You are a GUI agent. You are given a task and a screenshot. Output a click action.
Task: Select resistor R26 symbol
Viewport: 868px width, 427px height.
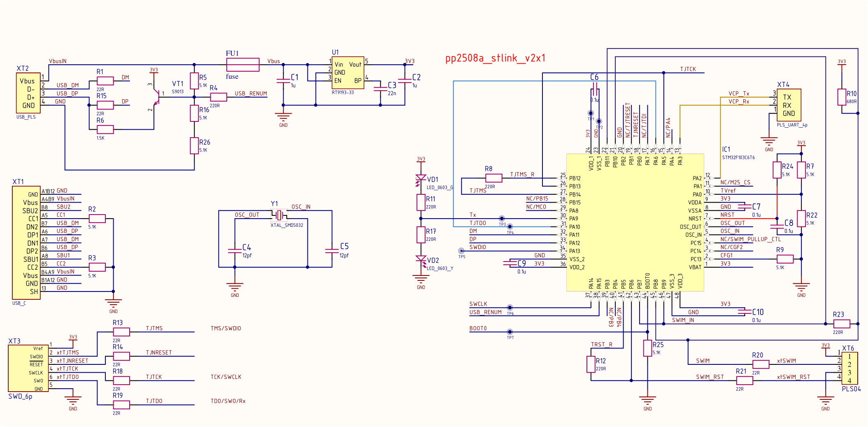pos(194,145)
